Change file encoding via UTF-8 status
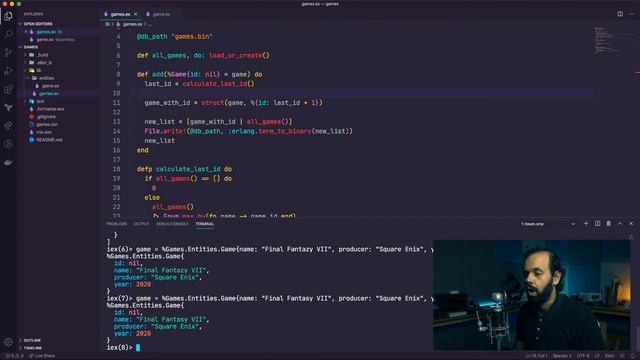The height and width of the screenshot is (360, 640). pos(583,356)
